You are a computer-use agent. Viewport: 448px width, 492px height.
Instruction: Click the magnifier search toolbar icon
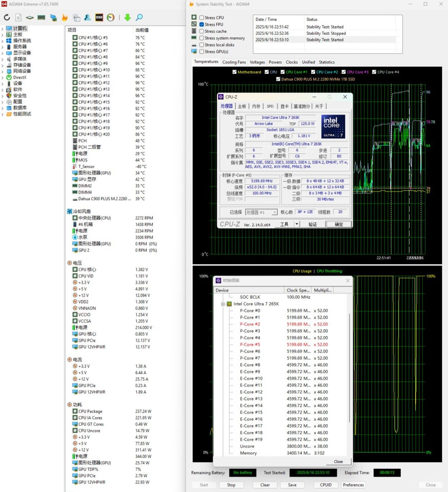point(139,18)
